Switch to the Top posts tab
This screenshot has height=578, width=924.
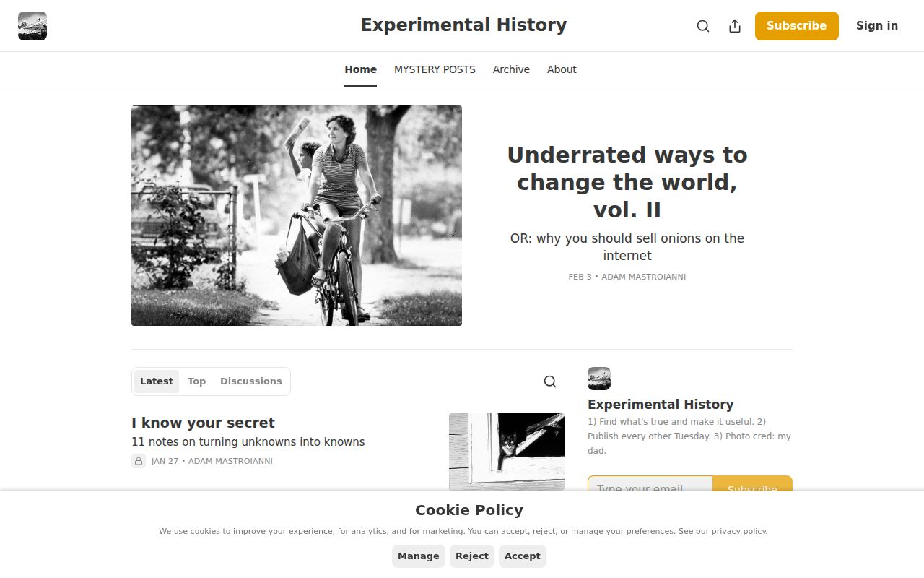(x=196, y=381)
